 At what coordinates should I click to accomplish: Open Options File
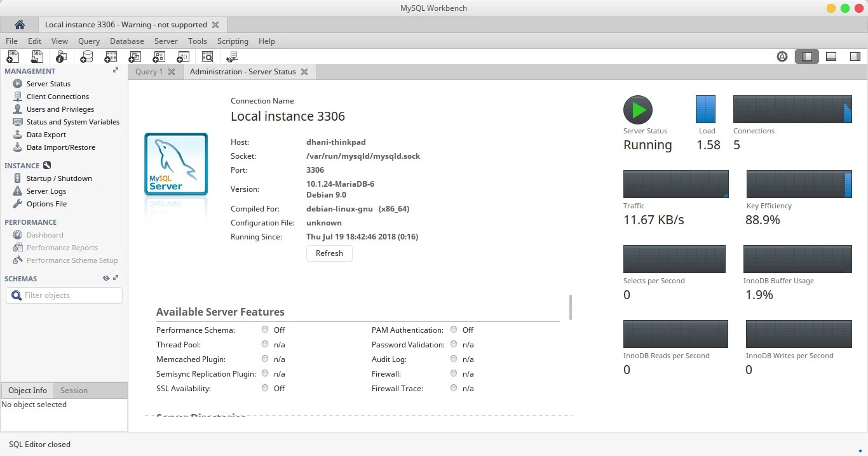46,204
